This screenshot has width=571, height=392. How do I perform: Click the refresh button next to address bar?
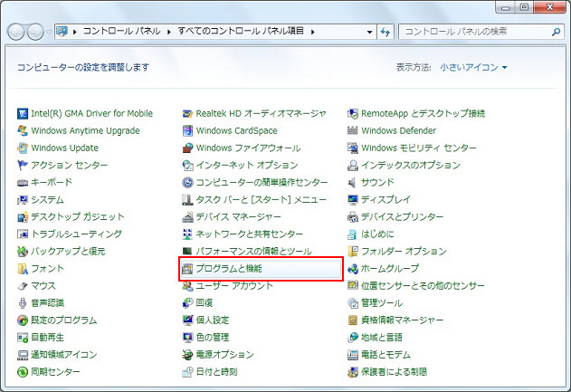[385, 32]
